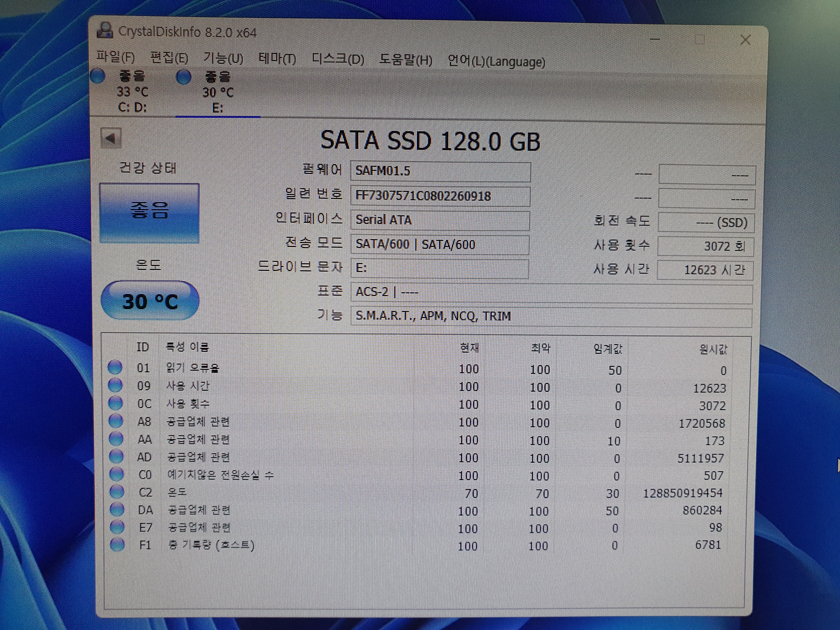The image size is (840, 630).
Task: Click the status orb of attribute 01
Action: [115, 367]
